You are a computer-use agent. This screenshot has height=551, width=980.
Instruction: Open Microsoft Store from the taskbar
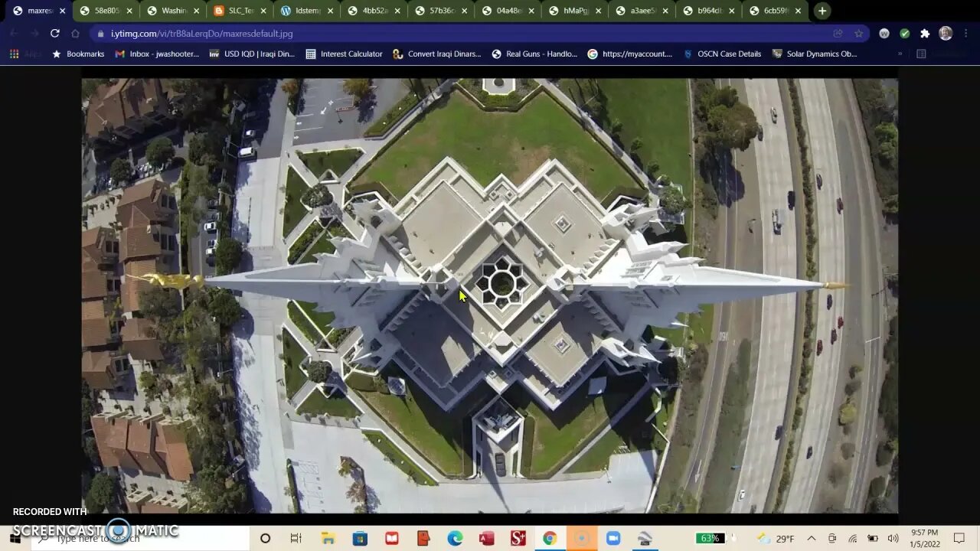pos(360,539)
